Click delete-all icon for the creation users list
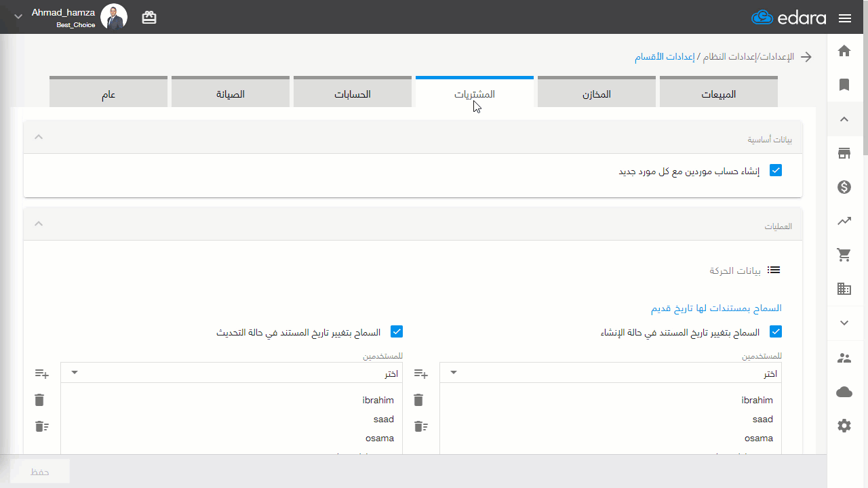Screen dimensions: 868x488 (x=421, y=426)
